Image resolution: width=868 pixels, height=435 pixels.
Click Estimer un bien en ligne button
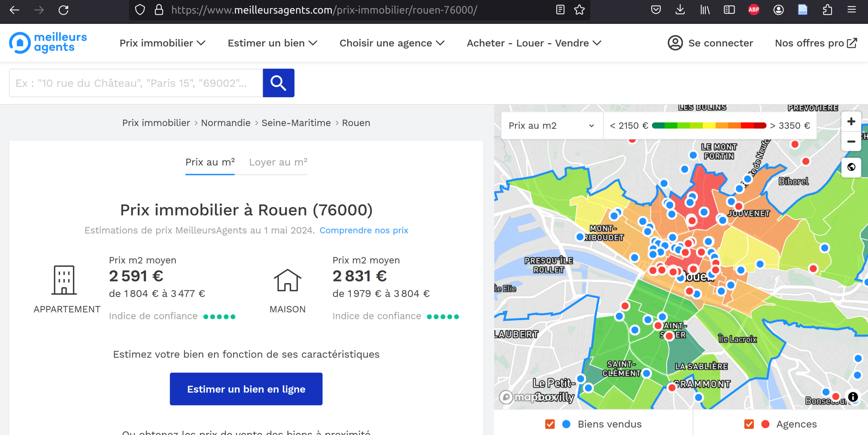(246, 389)
